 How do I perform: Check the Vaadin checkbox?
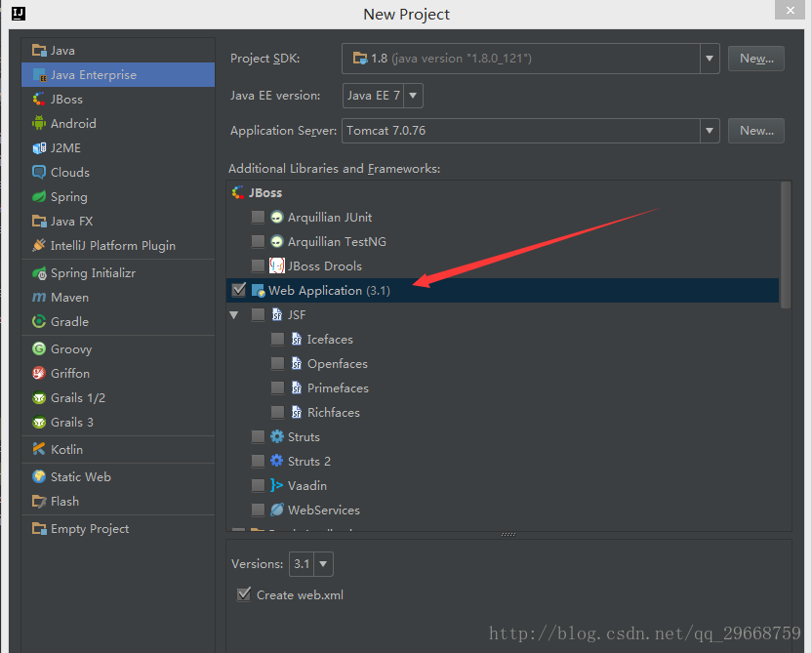(x=258, y=485)
